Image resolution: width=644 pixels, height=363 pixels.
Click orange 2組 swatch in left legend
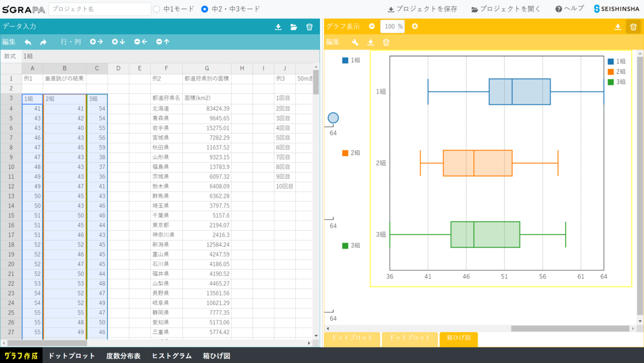(x=346, y=153)
